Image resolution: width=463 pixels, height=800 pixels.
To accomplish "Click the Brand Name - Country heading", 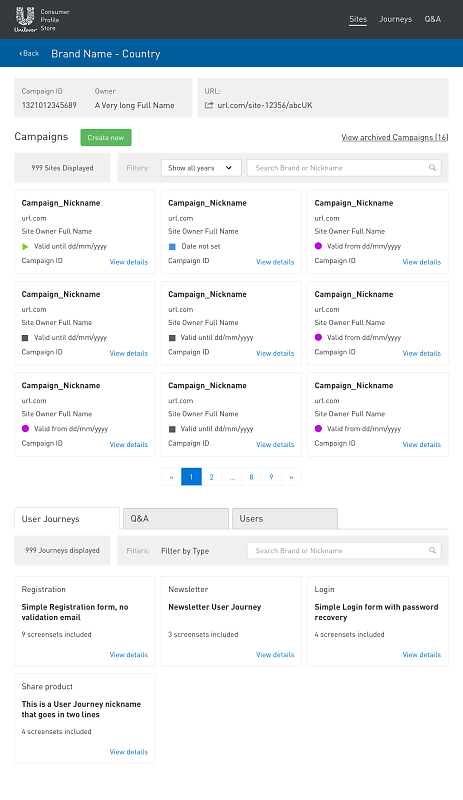I will pyautogui.click(x=106, y=54).
